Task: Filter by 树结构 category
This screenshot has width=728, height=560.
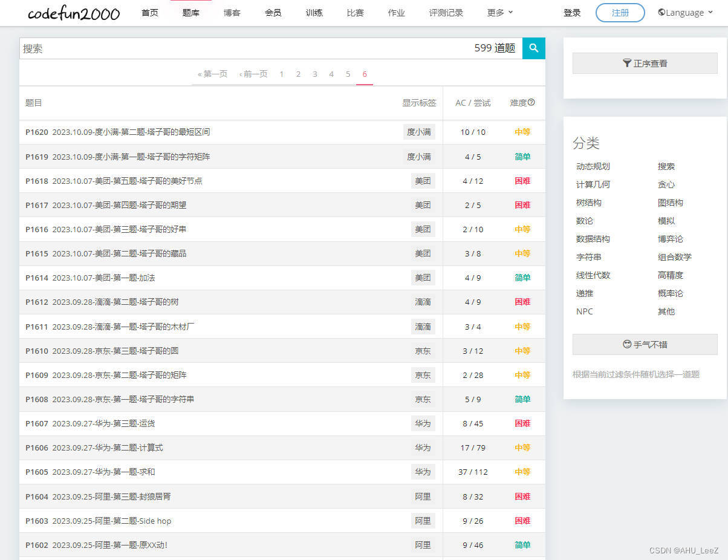Action: click(x=589, y=203)
